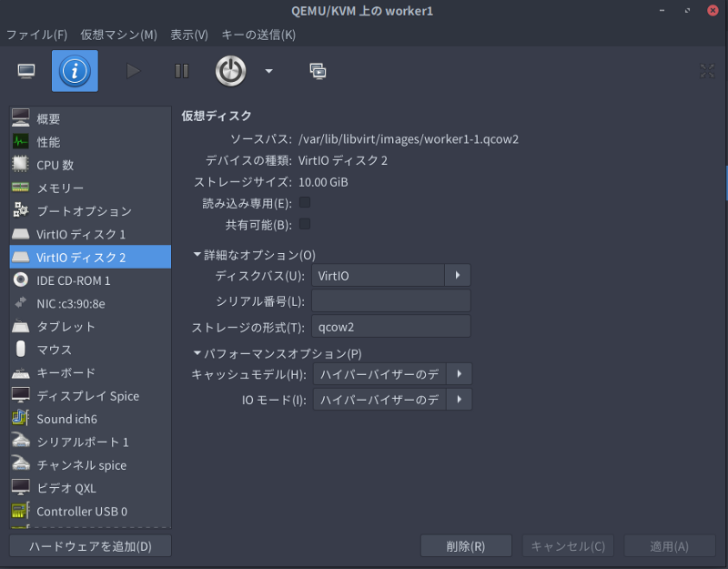Enable the 読み込み専用 checkbox

pyautogui.click(x=305, y=202)
